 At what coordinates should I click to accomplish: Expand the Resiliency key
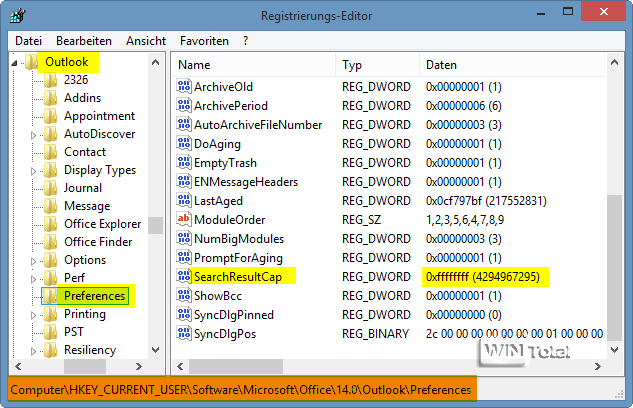(34, 351)
